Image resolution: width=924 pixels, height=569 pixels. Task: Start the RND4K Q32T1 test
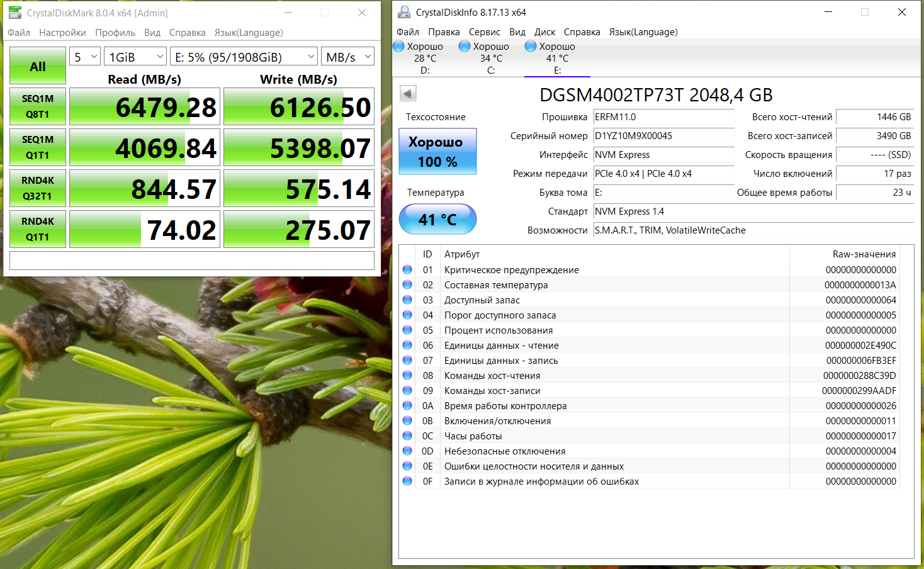pyautogui.click(x=38, y=188)
